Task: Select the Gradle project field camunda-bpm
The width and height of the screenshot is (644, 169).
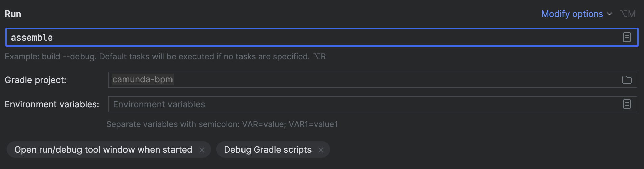Action: pos(372,80)
